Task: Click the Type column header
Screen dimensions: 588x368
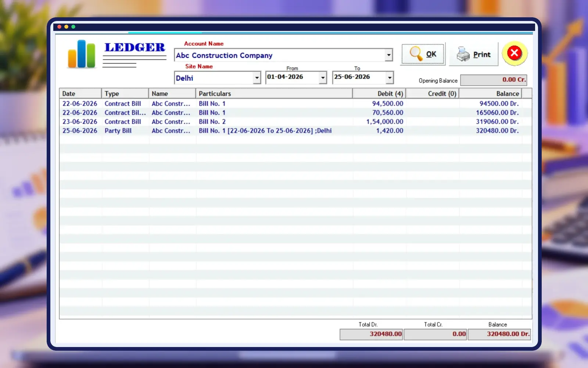Action: [x=125, y=93]
